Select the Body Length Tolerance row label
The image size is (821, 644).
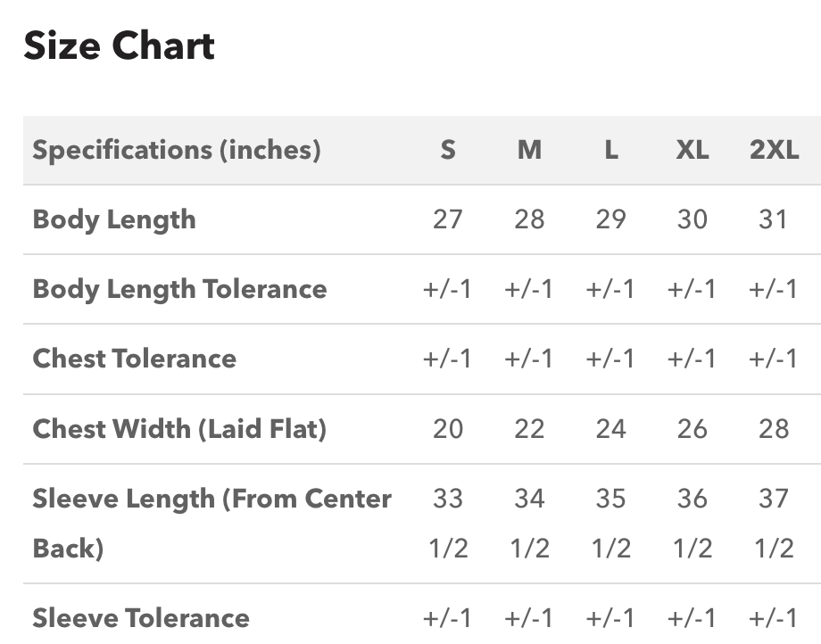pyautogui.click(x=179, y=289)
